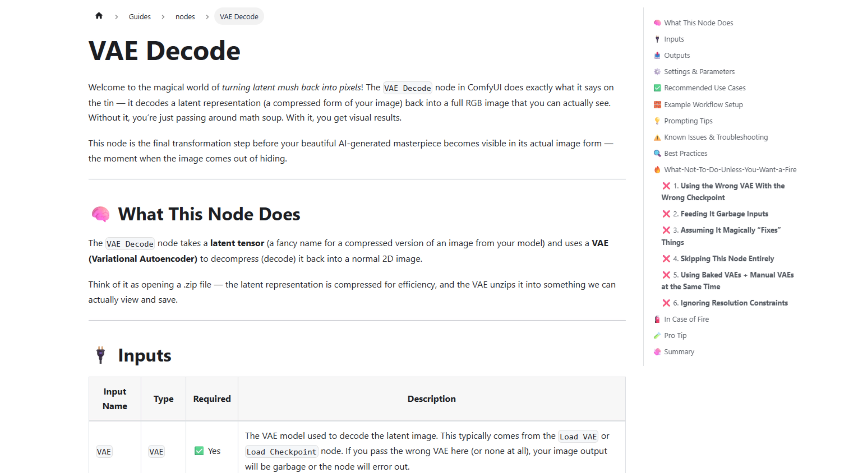
Task: Click the VAE Decode heading of the page
Action: click(x=164, y=50)
